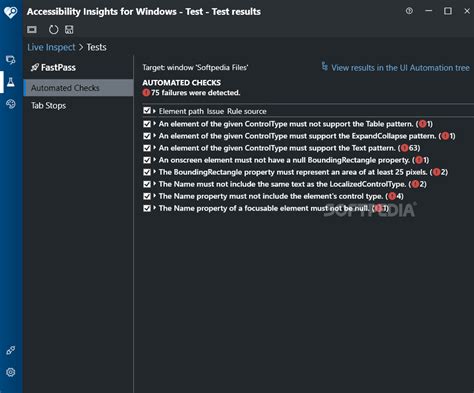Select the Tab Stops test item
The height and width of the screenshot is (393, 474).
pos(49,106)
